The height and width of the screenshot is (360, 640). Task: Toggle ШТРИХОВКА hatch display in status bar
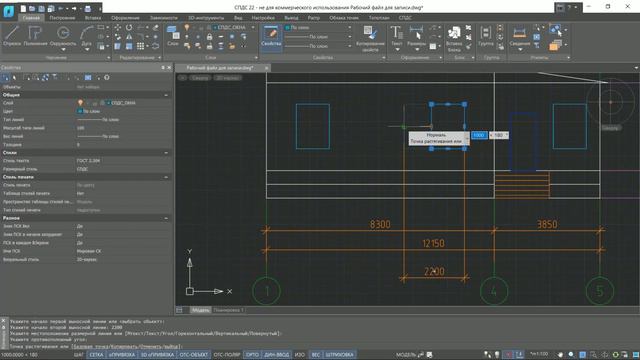[339, 355]
